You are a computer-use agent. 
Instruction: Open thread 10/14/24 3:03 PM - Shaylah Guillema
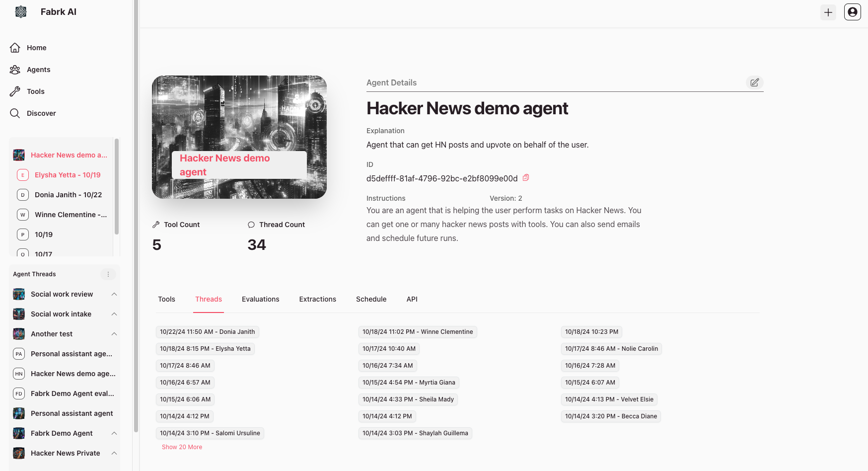pyautogui.click(x=415, y=433)
